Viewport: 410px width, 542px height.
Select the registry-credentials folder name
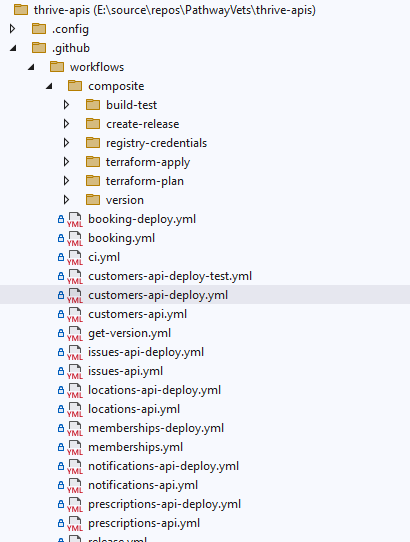tap(156, 143)
